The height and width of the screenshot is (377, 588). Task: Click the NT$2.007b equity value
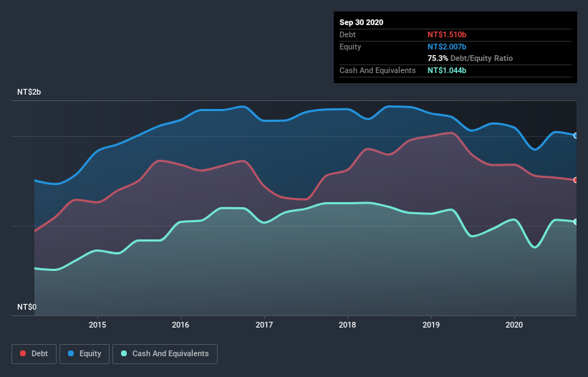pos(447,47)
